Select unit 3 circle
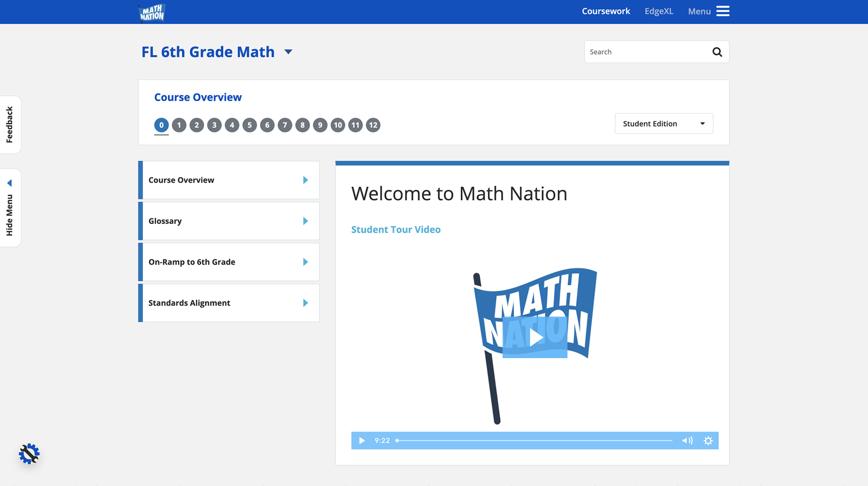 (214, 125)
